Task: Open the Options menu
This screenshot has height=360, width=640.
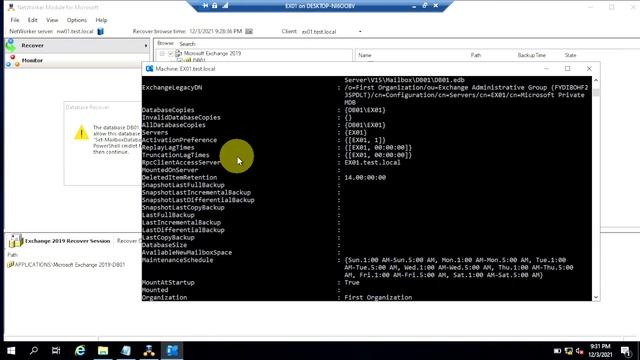Action: coord(77,20)
